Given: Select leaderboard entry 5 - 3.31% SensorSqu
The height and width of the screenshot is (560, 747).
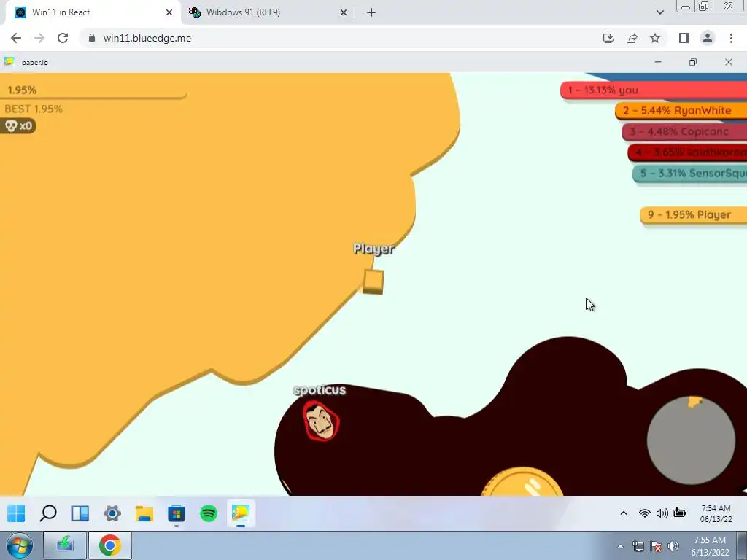Looking at the screenshot, I should [x=690, y=174].
